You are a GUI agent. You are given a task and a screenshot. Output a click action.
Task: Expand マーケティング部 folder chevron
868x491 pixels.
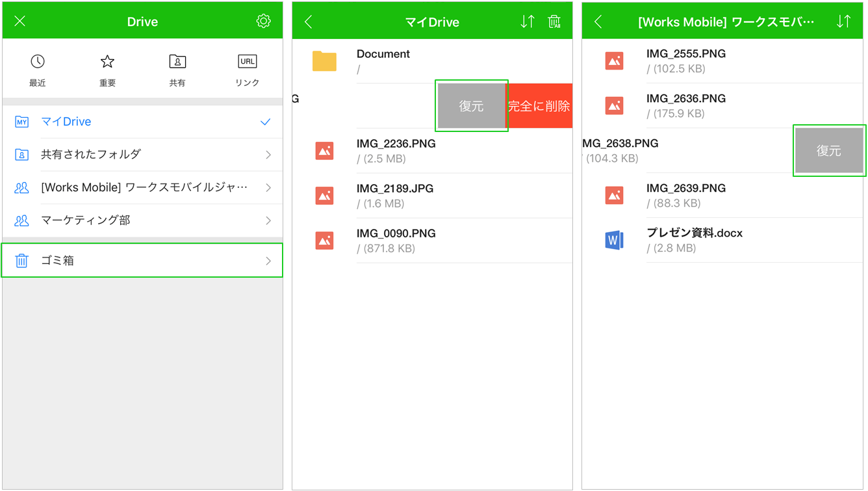[268, 221]
